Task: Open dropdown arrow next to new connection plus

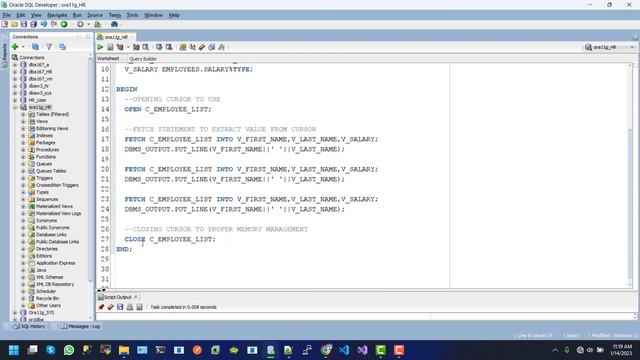Action: pyautogui.click(x=23, y=47)
